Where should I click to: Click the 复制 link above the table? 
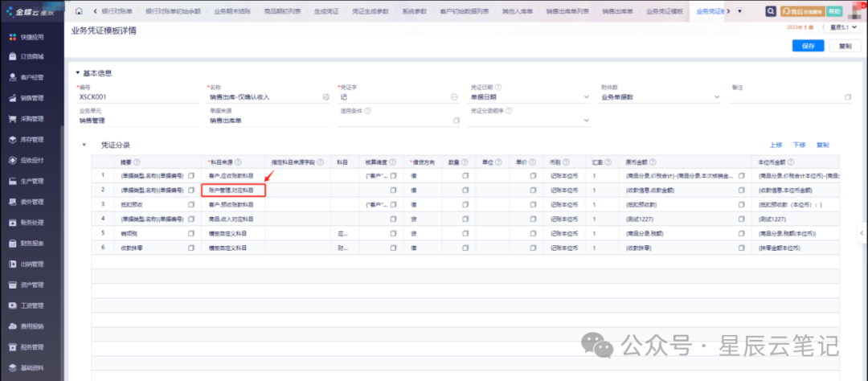(x=822, y=145)
